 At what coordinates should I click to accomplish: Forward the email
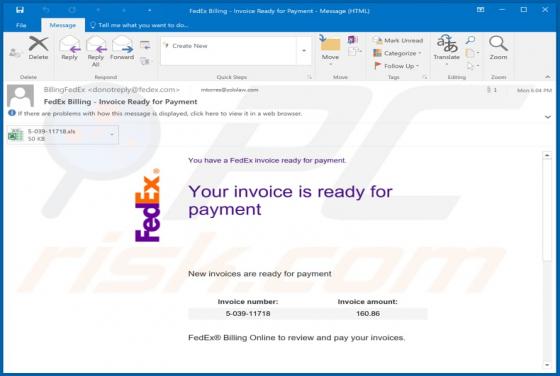click(x=122, y=48)
